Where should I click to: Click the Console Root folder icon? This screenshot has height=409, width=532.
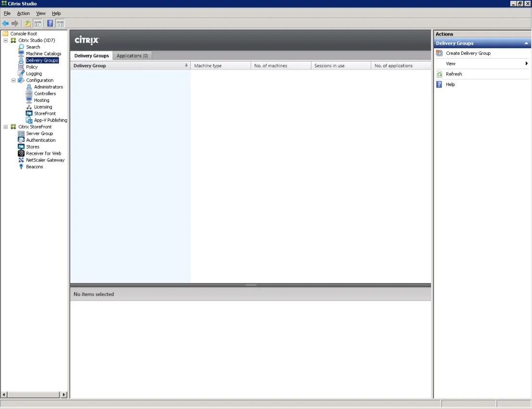(5, 34)
